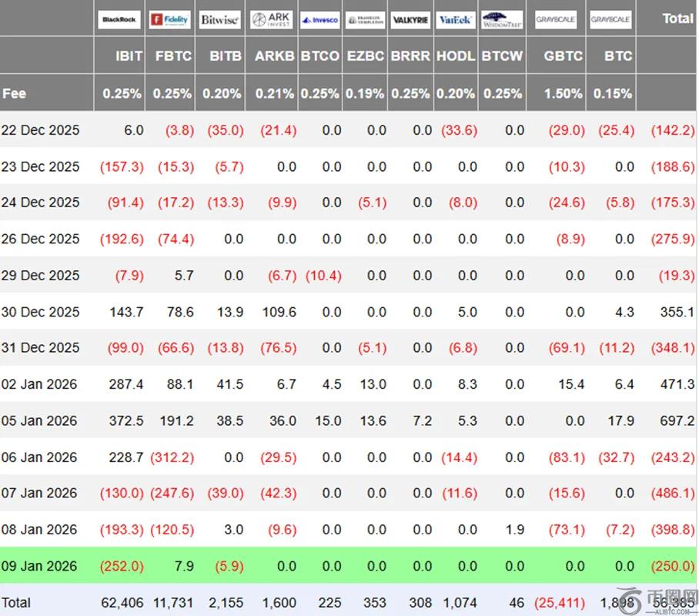Screen dimensions: 699x616
Task: Click the 62,406 IBIT total cell
Action: pyautogui.click(x=122, y=602)
